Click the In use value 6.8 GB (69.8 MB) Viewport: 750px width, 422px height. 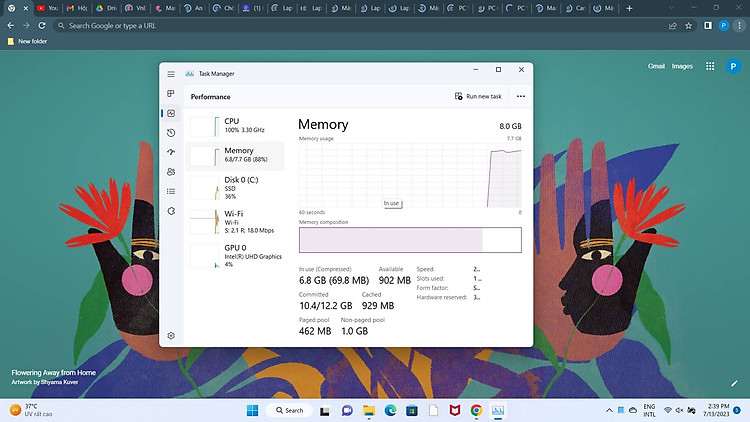pos(334,280)
